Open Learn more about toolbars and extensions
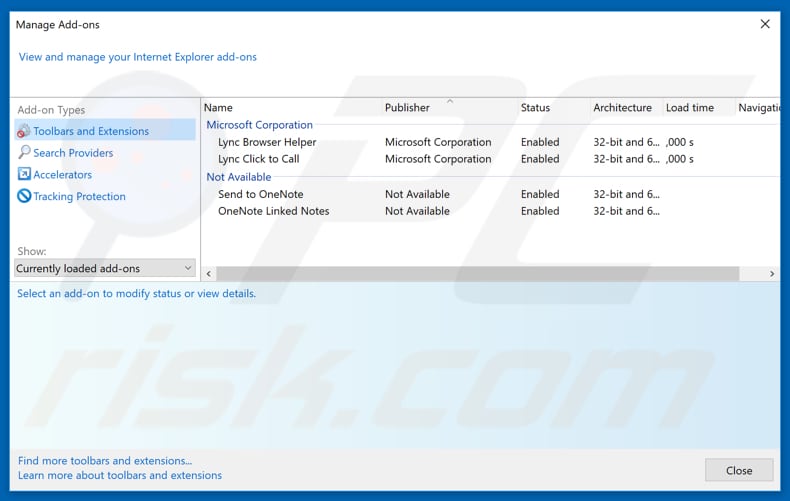The height and width of the screenshot is (501, 790). [x=120, y=475]
